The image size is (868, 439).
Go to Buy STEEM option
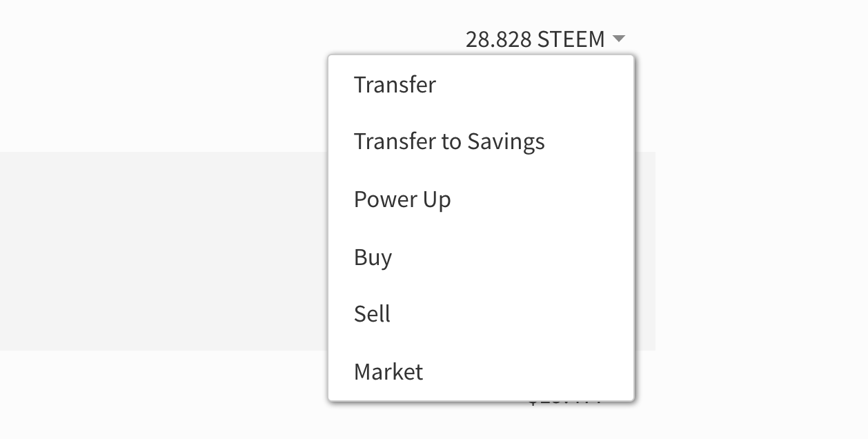373,257
